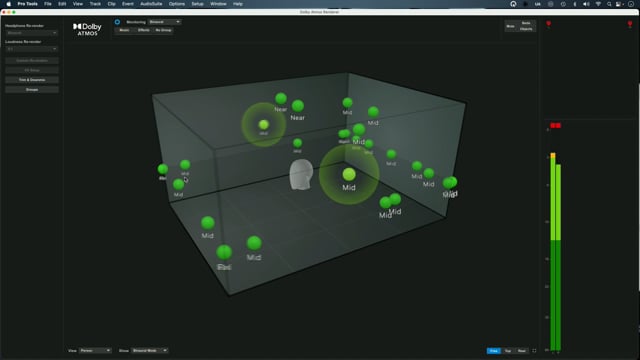Viewport: 640px width, 360px height.
Task: Click the Bluetooth menu bar icon
Action: (575, 4)
